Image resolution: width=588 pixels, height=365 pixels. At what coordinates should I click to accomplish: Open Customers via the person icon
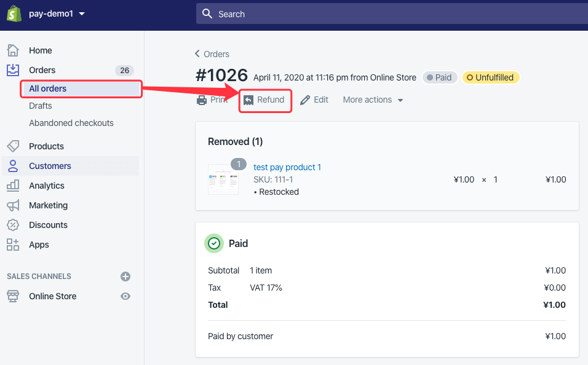click(12, 165)
